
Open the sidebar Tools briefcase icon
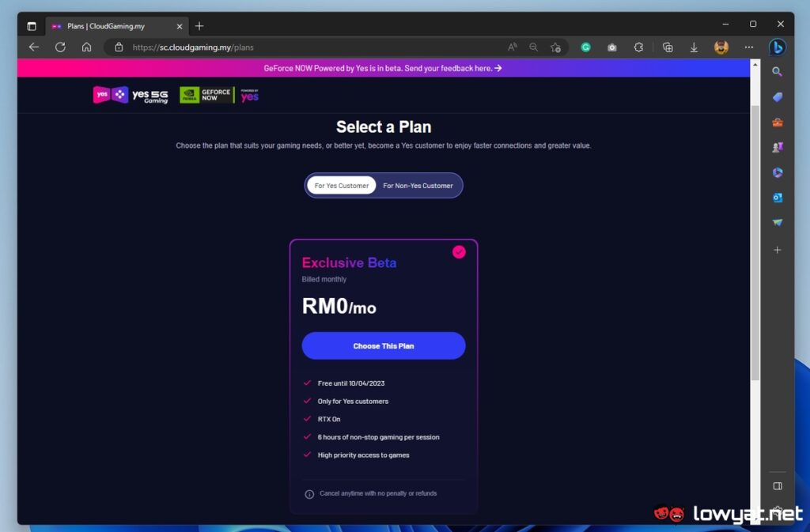tap(777, 123)
